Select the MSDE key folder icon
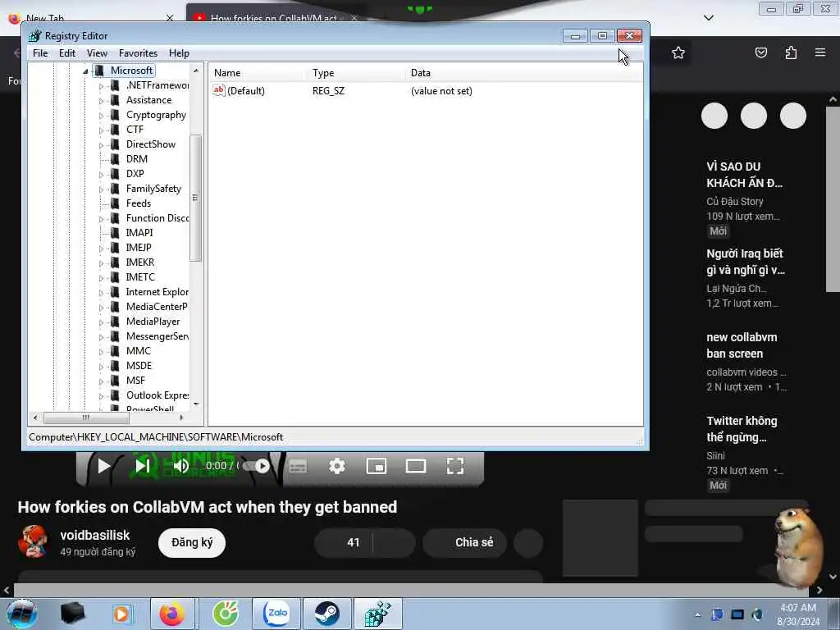This screenshot has width=840, height=630. pyautogui.click(x=115, y=365)
